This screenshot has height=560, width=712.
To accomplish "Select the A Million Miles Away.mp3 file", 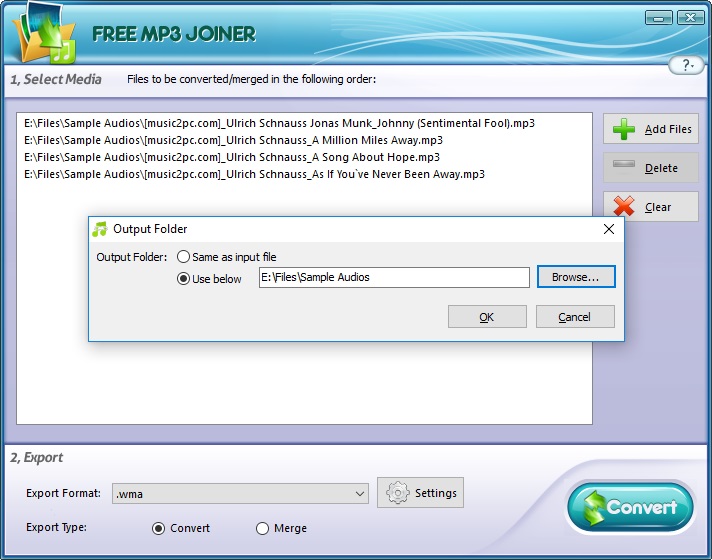I will (233, 140).
